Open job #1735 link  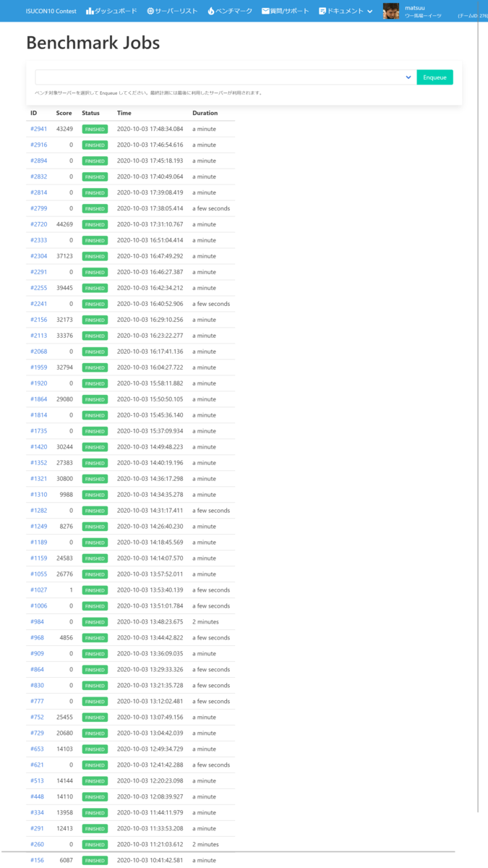[x=38, y=431]
